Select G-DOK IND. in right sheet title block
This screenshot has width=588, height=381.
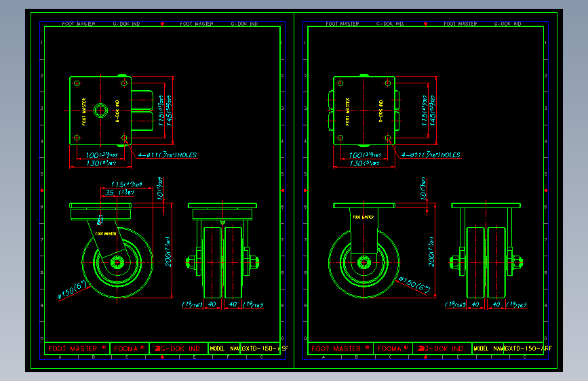pos(444,348)
